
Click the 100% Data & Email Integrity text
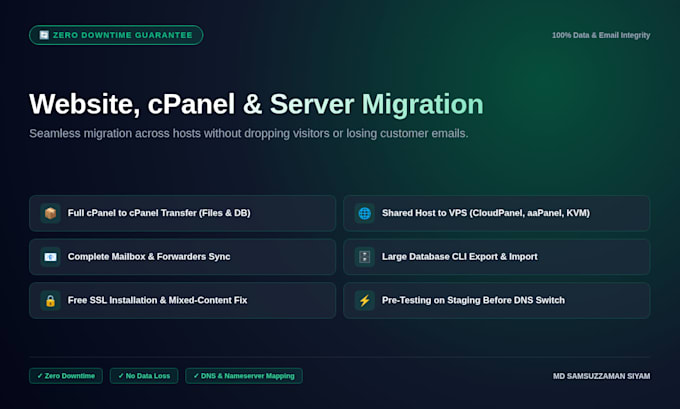[x=601, y=35]
